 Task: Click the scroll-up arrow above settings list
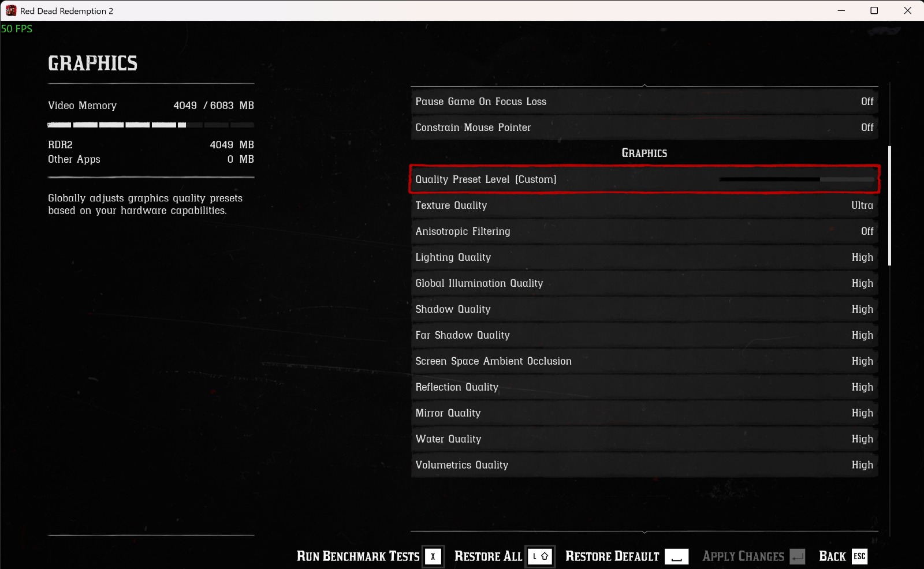644,85
